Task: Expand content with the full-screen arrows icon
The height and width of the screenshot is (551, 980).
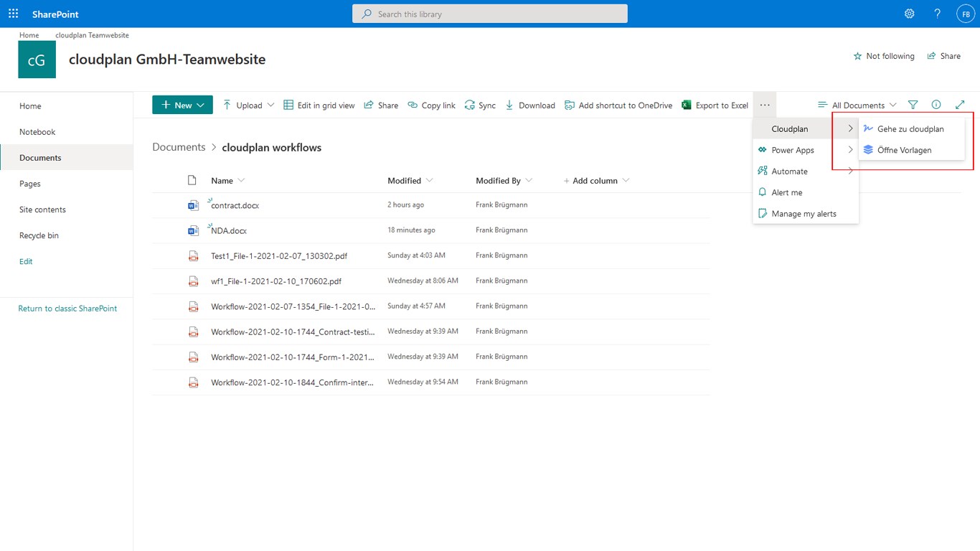Action: 960,105
